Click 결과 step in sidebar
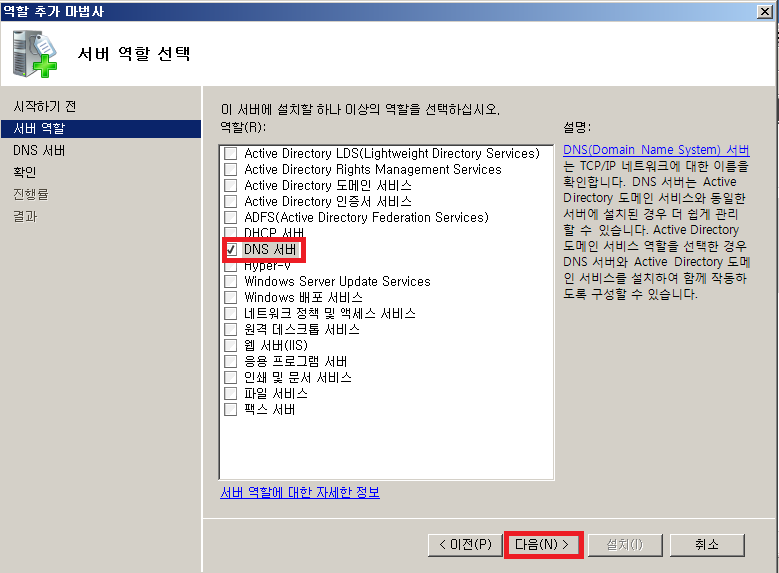 click(25, 216)
